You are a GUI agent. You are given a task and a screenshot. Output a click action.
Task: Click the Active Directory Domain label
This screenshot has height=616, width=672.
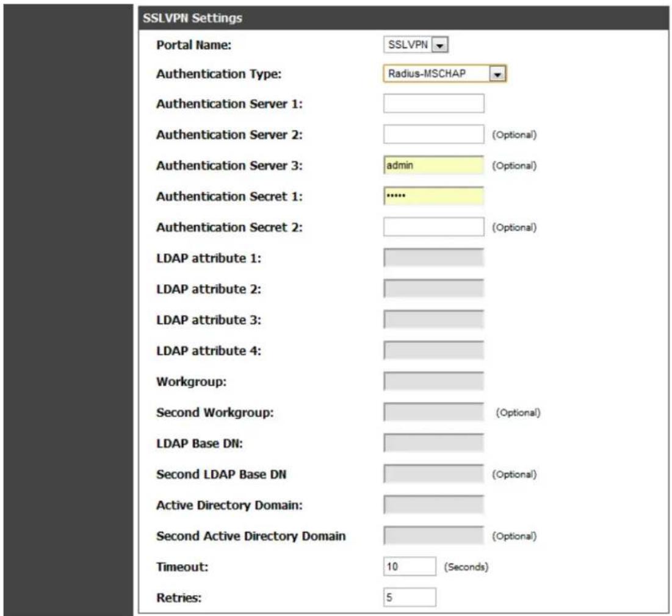click(229, 505)
